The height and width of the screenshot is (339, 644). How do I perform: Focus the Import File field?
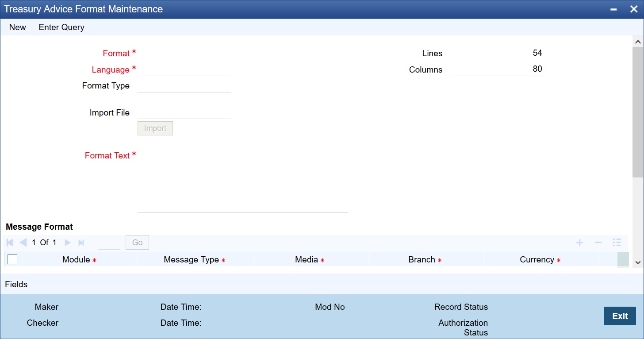coord(184,112)
